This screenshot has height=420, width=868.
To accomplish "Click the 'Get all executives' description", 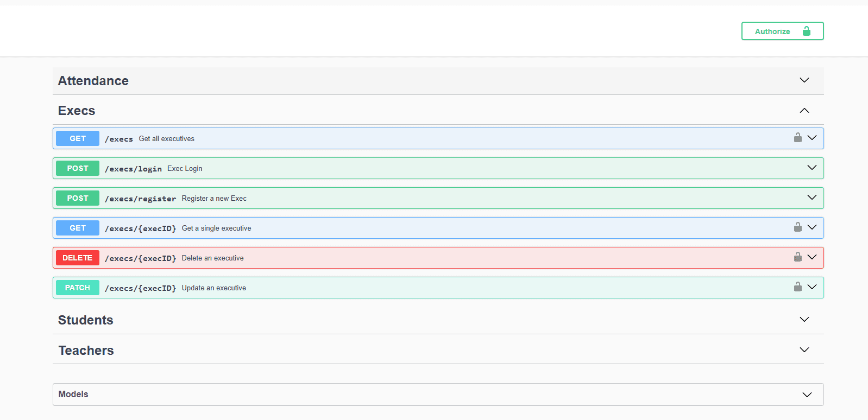I will 167,138.
